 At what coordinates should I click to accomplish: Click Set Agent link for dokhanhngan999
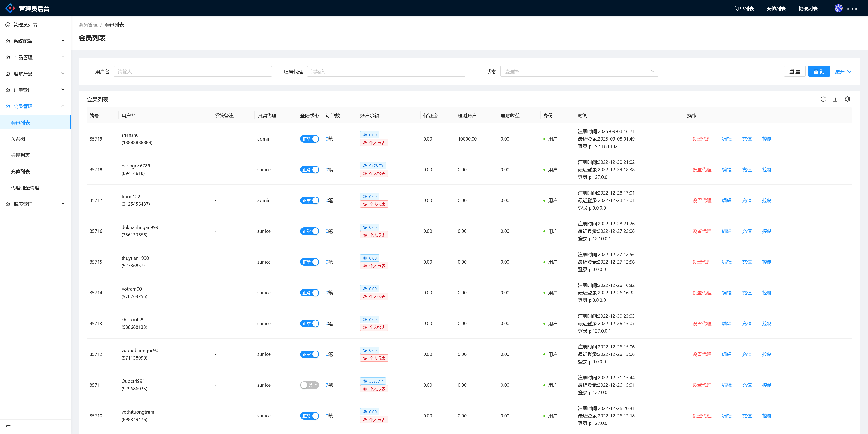702,231
